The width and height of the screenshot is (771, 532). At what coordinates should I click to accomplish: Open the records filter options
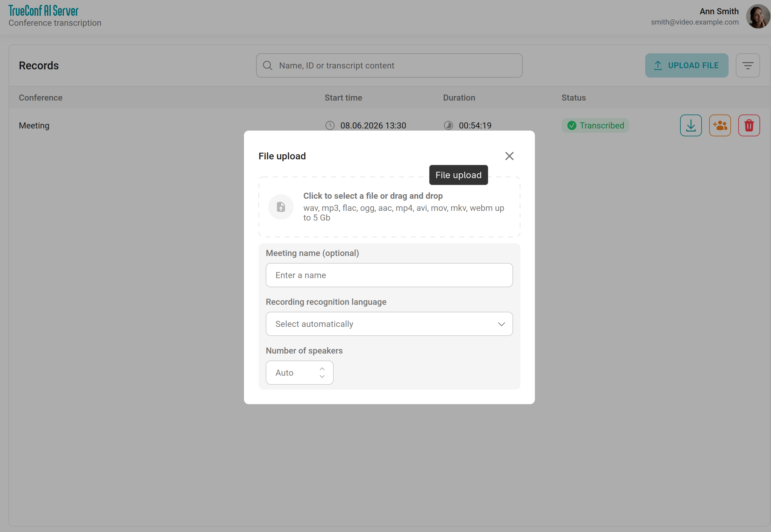(748, 66)
